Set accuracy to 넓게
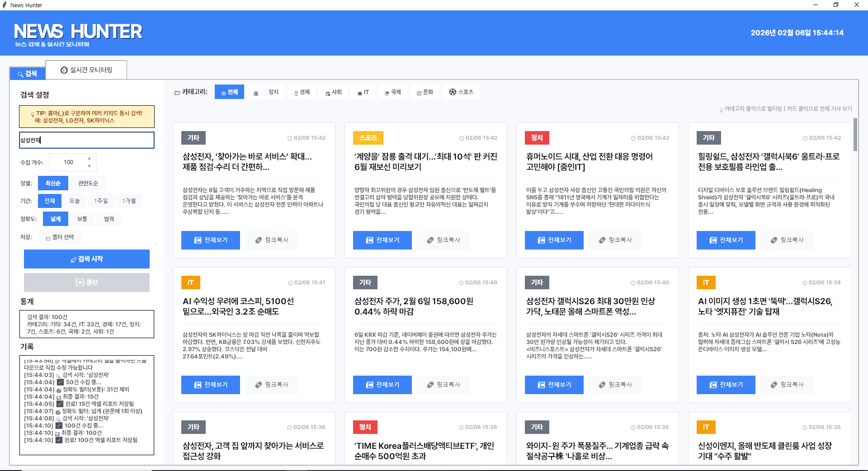The image size is (868, 471). click(56, 219)
